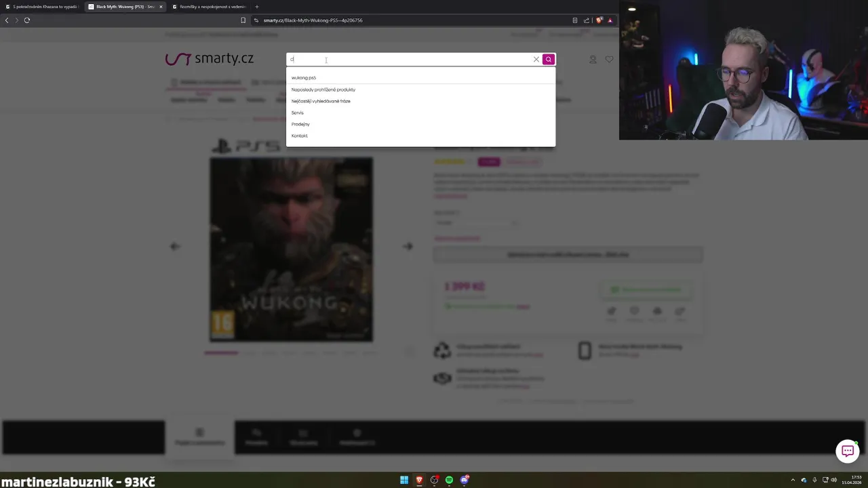This screenshot has height=488, width=868.
Task: Open Discord from taskbar
Action: (x=465, y=480)
